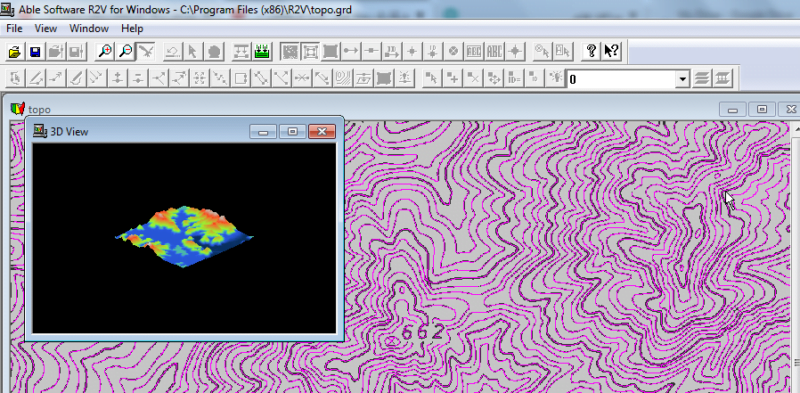Viewport: 800px width, 393px height.
Task: Minimize the topo document window
Action: click(x=733, y=109)
